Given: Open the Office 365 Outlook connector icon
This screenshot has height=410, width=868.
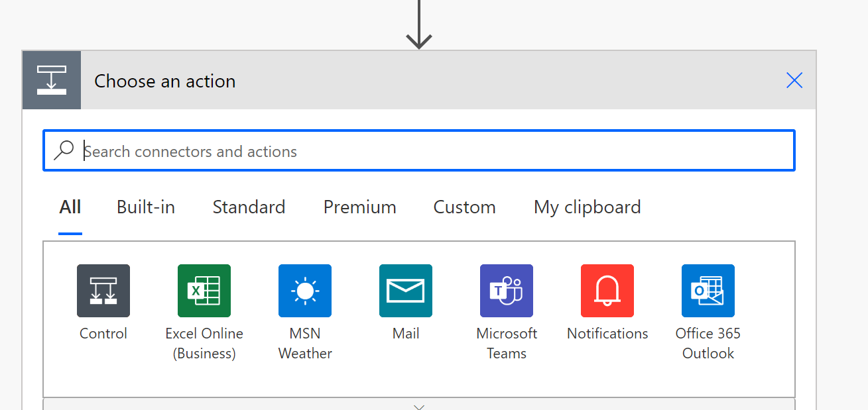Looking at the screenshot, I should (708, 291).
